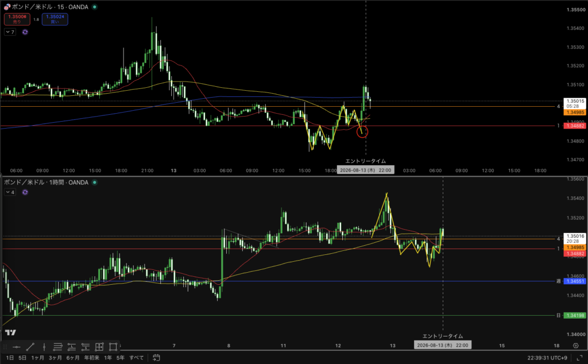Open the go-to-date calendar icon
This screenshot has height=364, width=588.
pos(156,358)
